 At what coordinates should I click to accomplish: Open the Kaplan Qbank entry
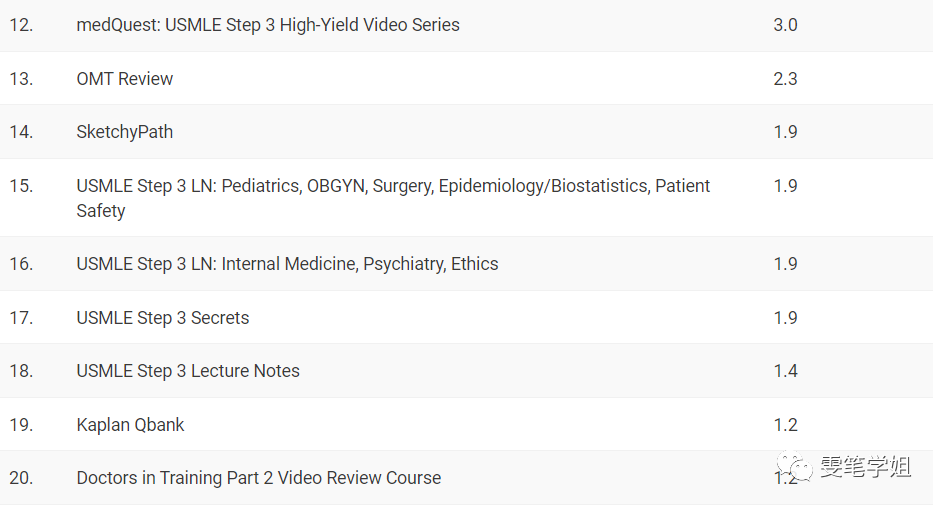point(130,425)
